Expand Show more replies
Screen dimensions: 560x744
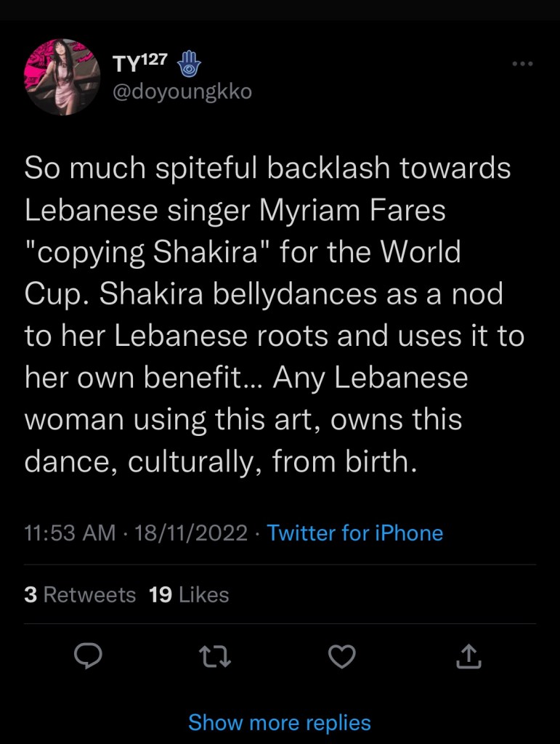coord(280,723)
